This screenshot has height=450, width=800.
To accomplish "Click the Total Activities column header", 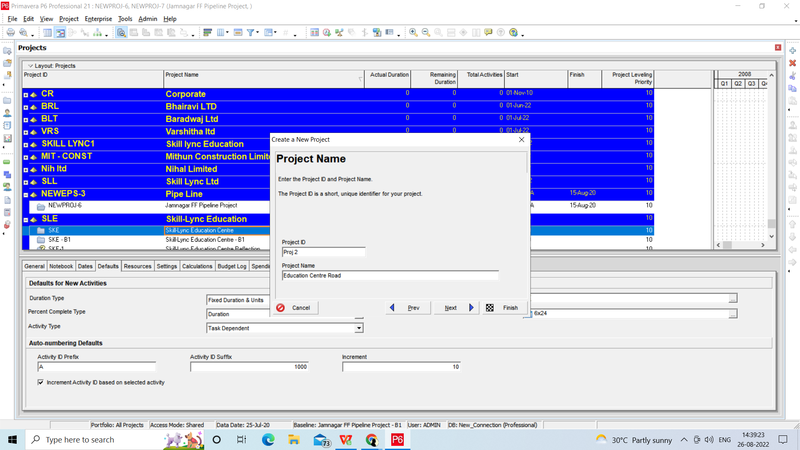I will click(x=481, y=79).
